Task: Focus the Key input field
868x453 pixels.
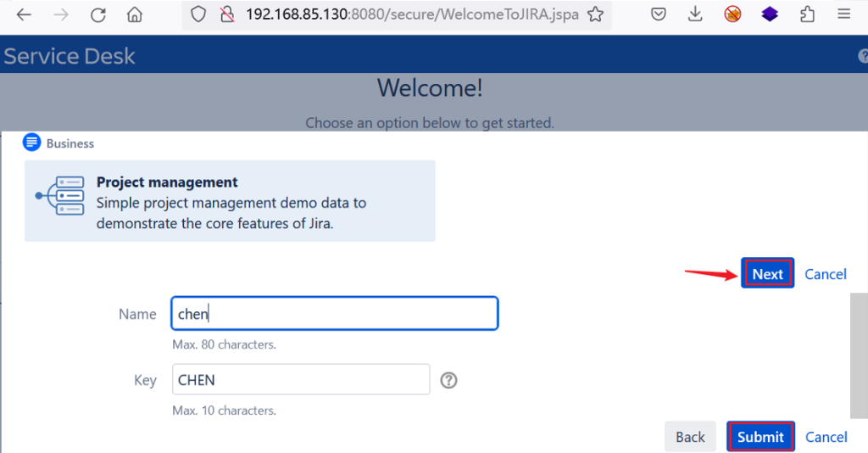Action: pyautogui.click(x=301, y=379)
